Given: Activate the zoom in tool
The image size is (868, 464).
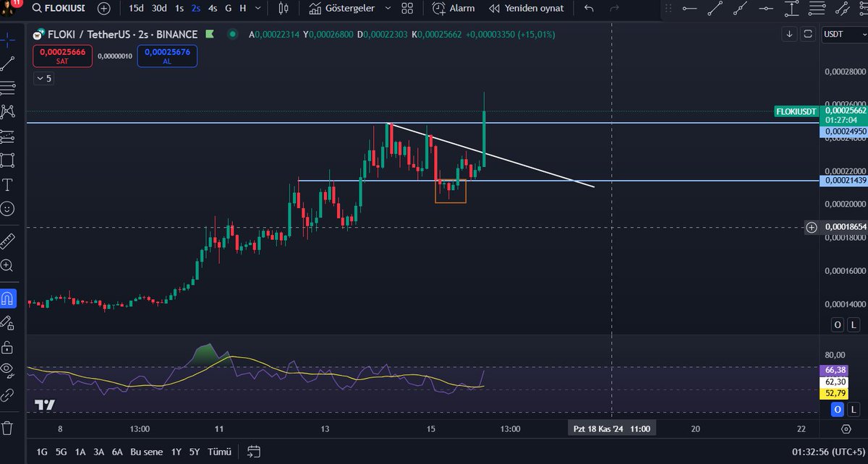Looking at the screenshot, I should [8, 265].
